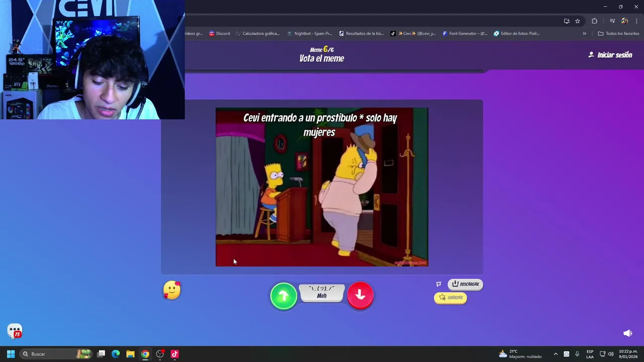The height and width of the screenshot is (362, 644).
Task: Open Chrome profile avatar
Action: [624, 21]
